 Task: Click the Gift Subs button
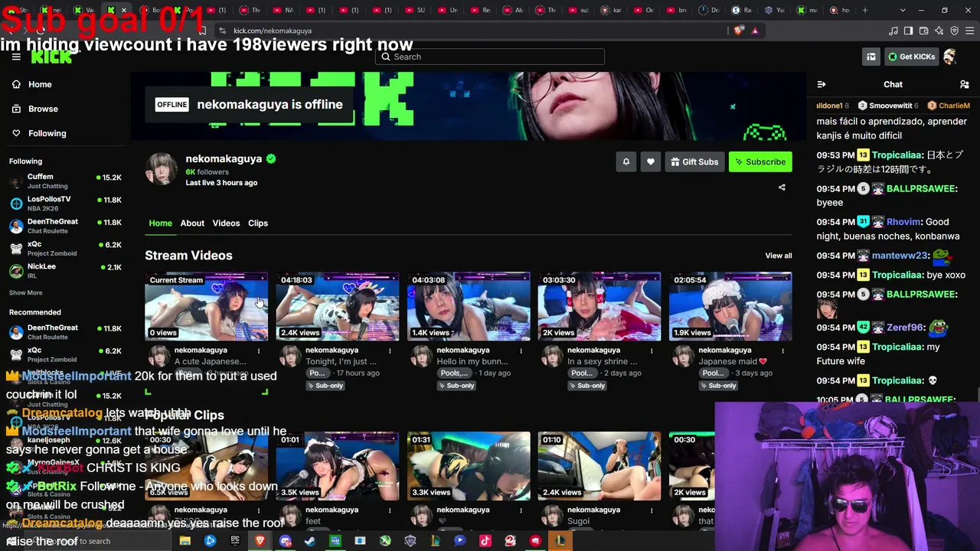coord(694,161)
